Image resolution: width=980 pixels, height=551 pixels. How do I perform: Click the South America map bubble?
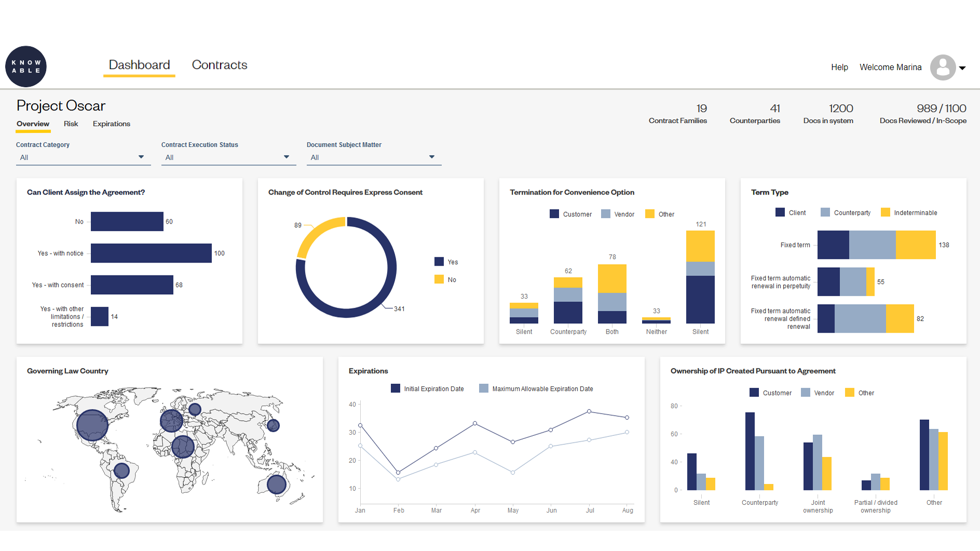coord(121,471)
